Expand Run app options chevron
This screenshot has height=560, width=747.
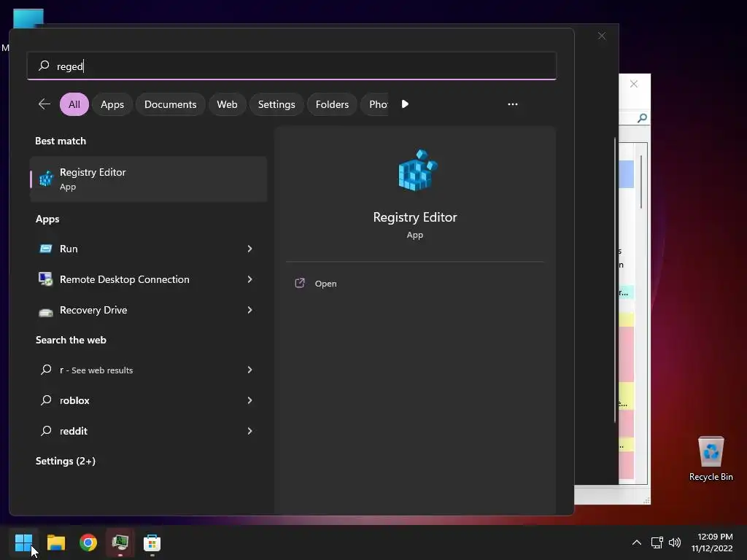[249, 249]
